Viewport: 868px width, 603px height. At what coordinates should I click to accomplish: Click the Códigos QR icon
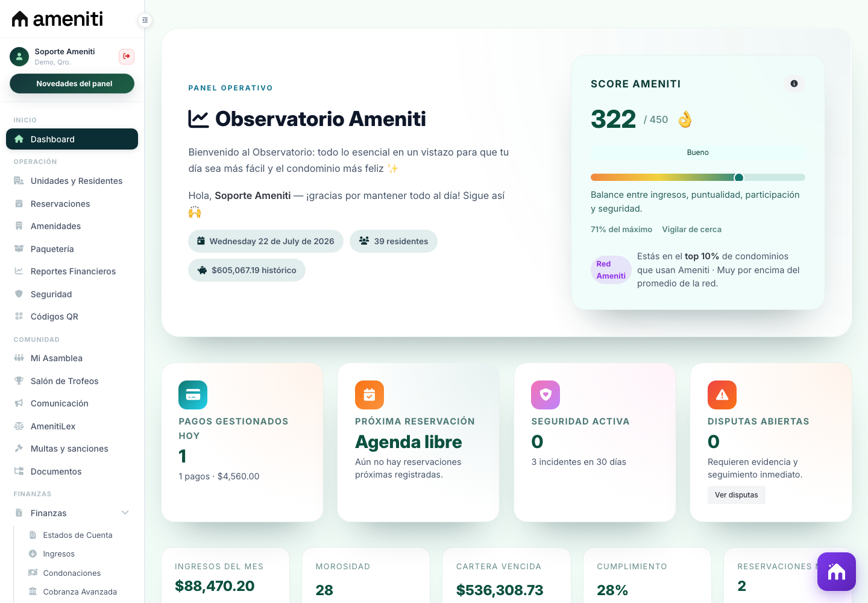pyautogui.click(x=19, y=317)
